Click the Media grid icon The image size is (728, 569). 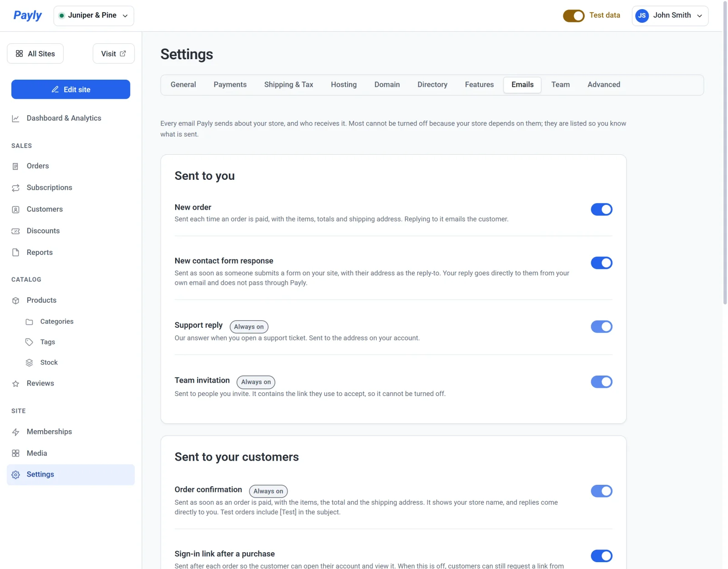tap(15, 453)
